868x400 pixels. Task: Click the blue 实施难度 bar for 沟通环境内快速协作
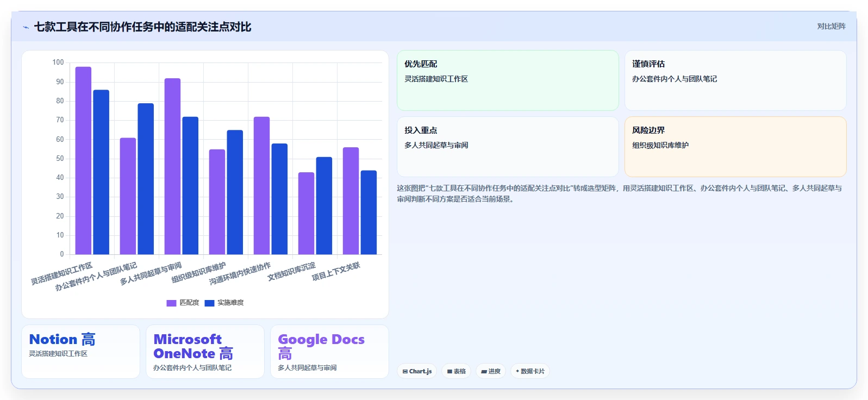click(279, 199)
